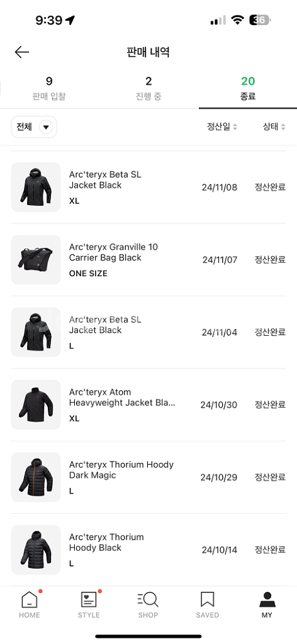Viewport: 297px width, 644px height.
Task: Tap the Wi-Fi status icon
Action: [237, 19]
